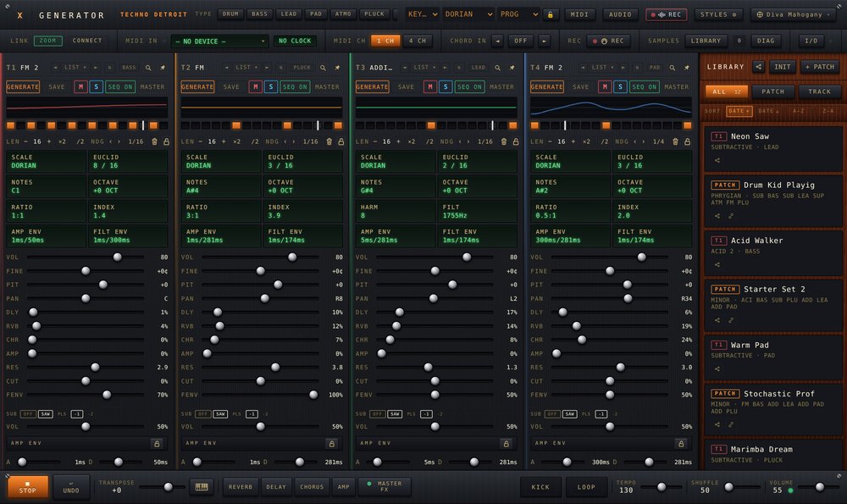The width and height of the screenshot is (847, 504).
Task: Select the PATCH tab in the library
Action: click(773, 91)
